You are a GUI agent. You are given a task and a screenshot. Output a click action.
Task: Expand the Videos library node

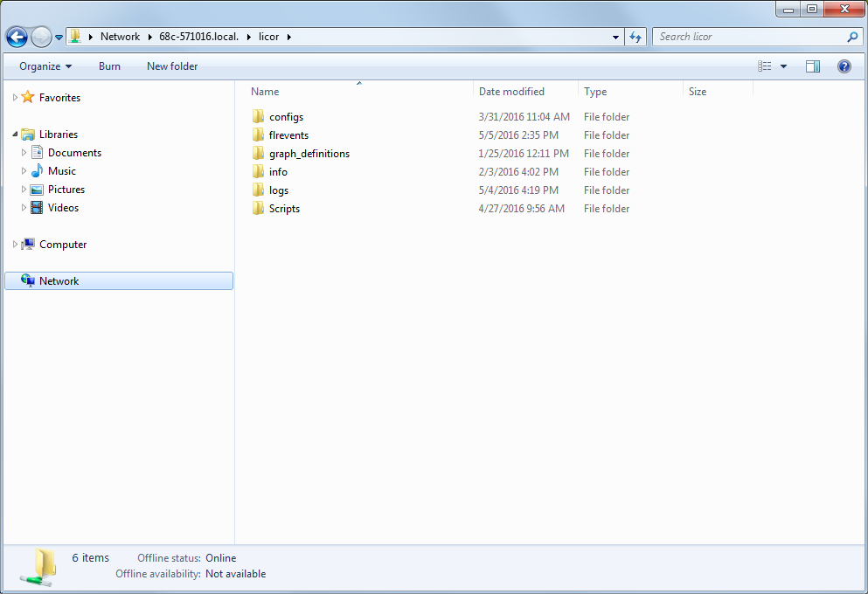click(x=24, y=207)
